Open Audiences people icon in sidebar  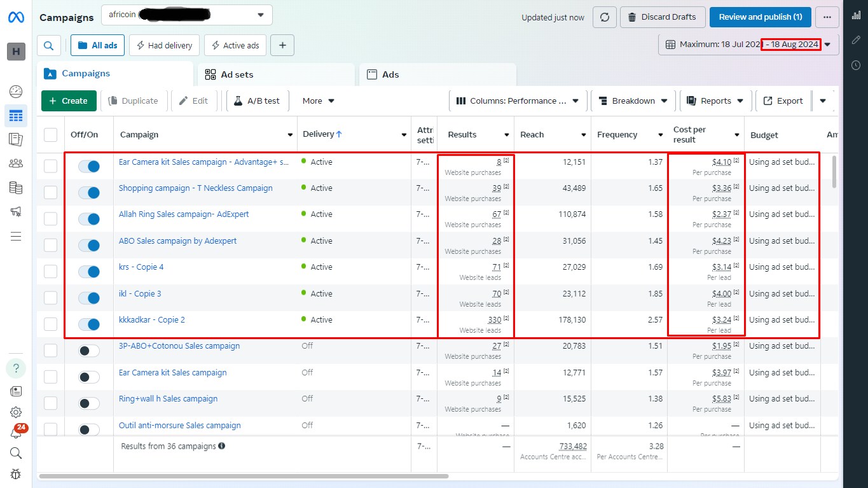[16, 164]
